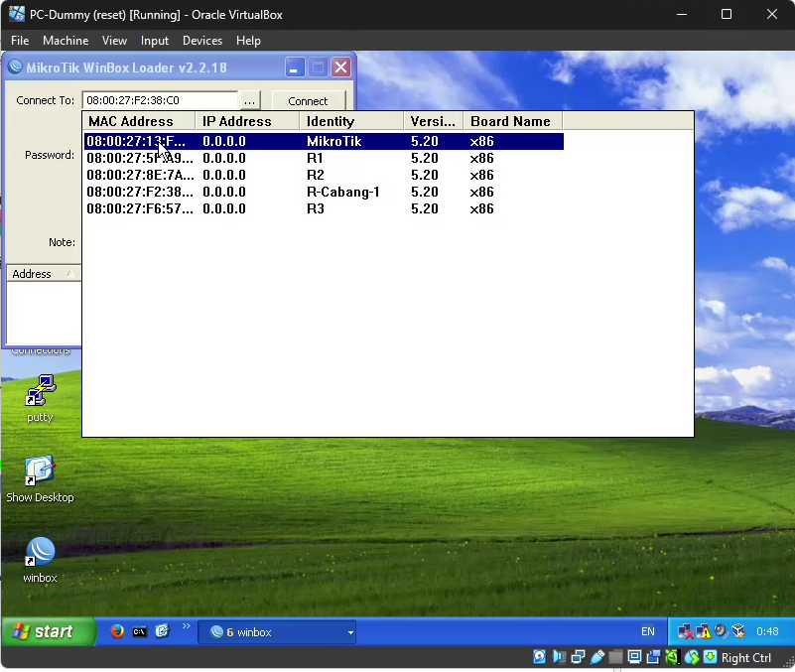Click the Show Desktop quick launch icon
Image resolution: width=795 pixels, height=672 pixels.
click(x=162, y=631)
